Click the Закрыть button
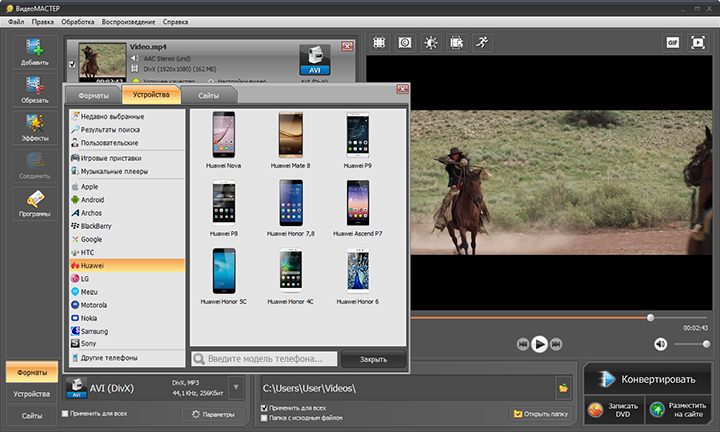This screenshot has width=720, height=432. 373,359
